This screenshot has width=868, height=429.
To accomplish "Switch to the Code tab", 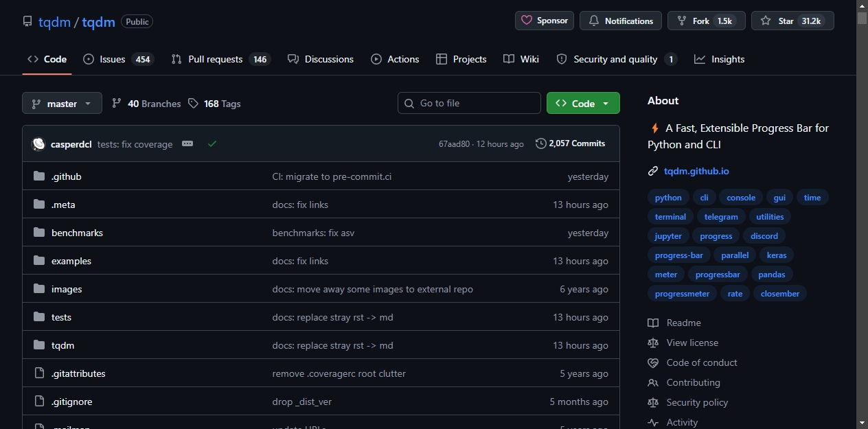I will coord(47,59).
